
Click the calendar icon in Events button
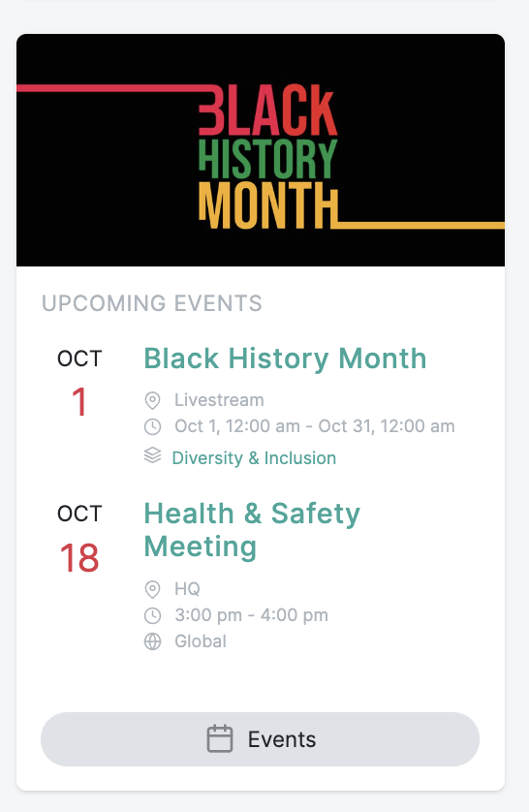tap(220, 739)
